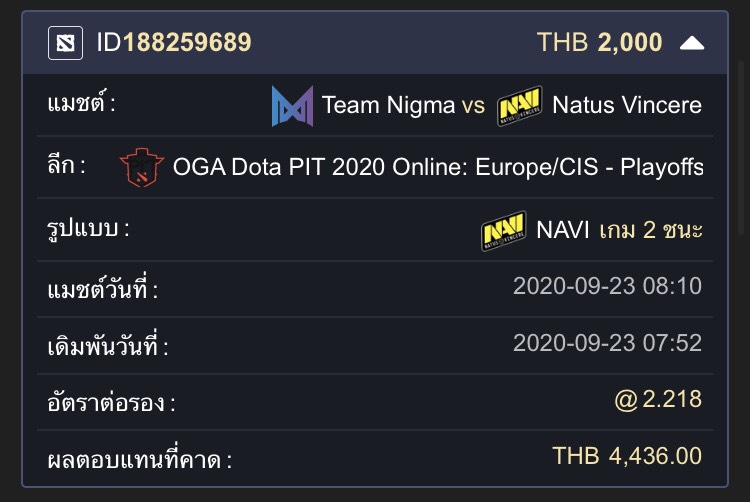Click the NAVI logo in bet type row
The width and height of the screenshot is (750, 502).
(x=503, y=230)
